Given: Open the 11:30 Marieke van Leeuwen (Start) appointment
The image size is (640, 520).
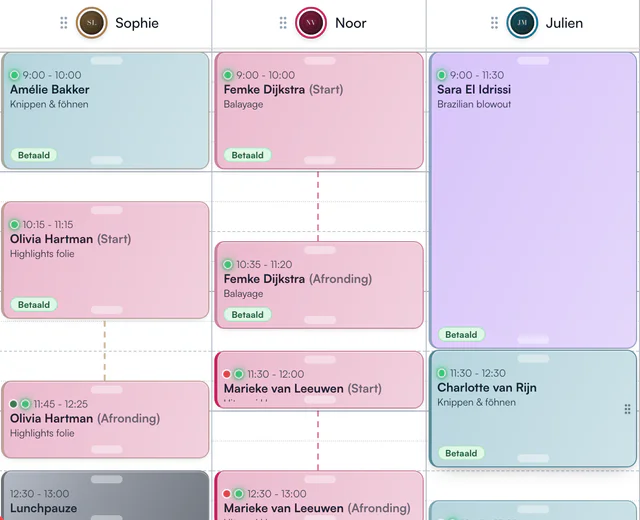Looking at the screenshot, I should click(x=319, y=380).
